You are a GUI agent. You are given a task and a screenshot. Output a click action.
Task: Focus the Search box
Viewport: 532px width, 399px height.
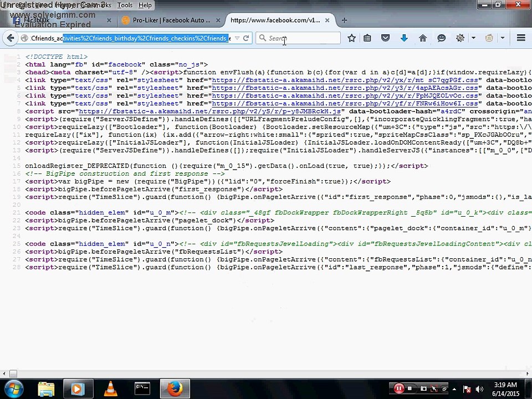pyautogui.click(x=298, y=38)
